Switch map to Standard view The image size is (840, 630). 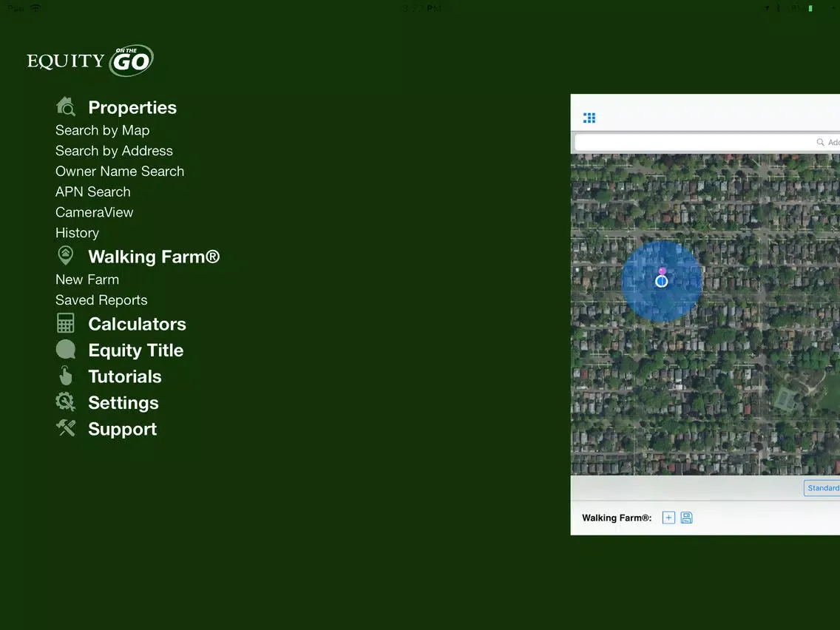[x=822, y=488]
